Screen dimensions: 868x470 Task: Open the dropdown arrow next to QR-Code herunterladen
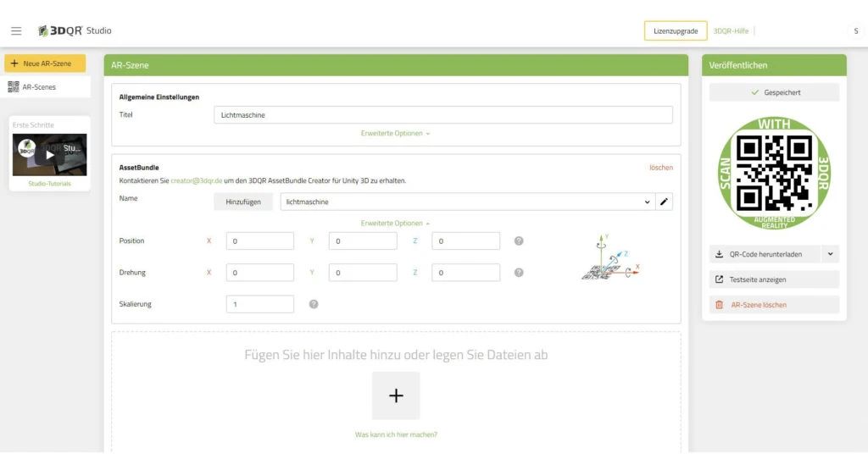point(831,254)
